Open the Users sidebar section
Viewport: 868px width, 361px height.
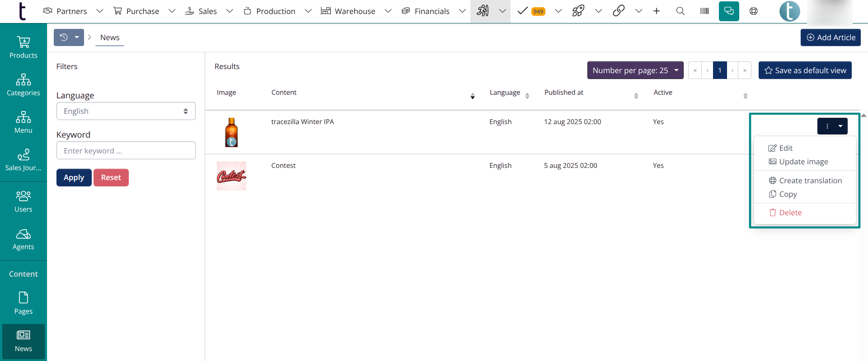click(23, 201)
